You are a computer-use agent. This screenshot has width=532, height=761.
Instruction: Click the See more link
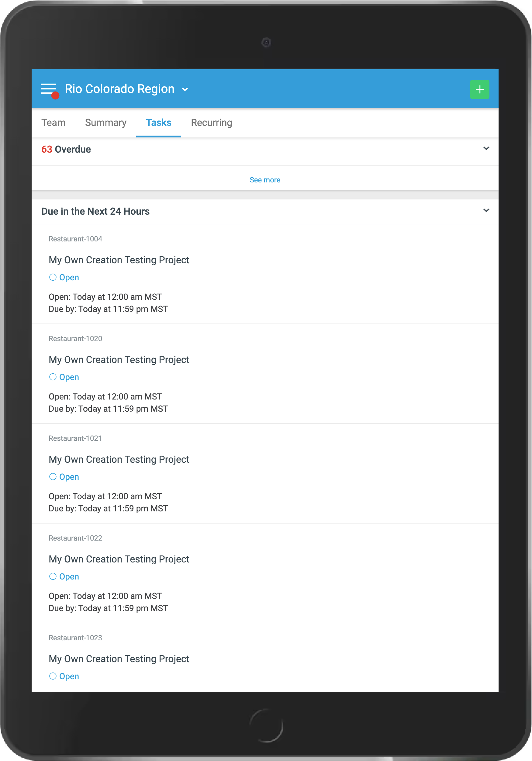coord(265,180)
